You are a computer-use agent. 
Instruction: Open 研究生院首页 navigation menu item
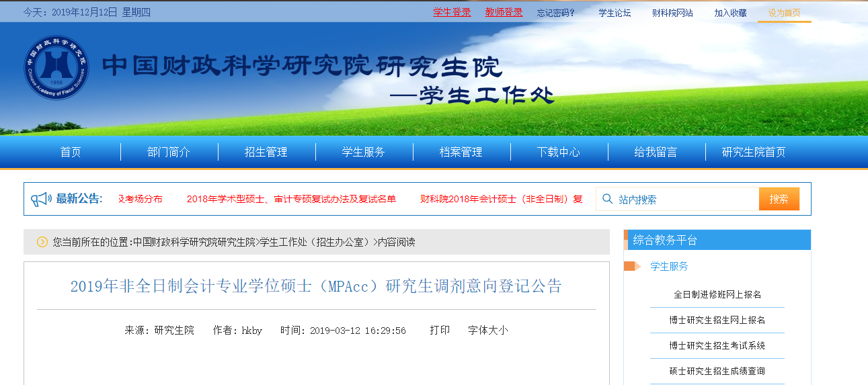pos(754,153)
